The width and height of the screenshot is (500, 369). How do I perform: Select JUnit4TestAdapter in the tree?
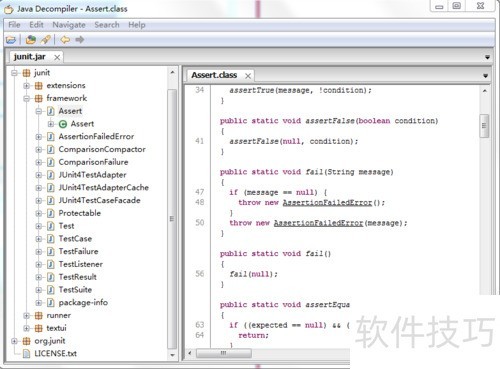pos(92,175)
